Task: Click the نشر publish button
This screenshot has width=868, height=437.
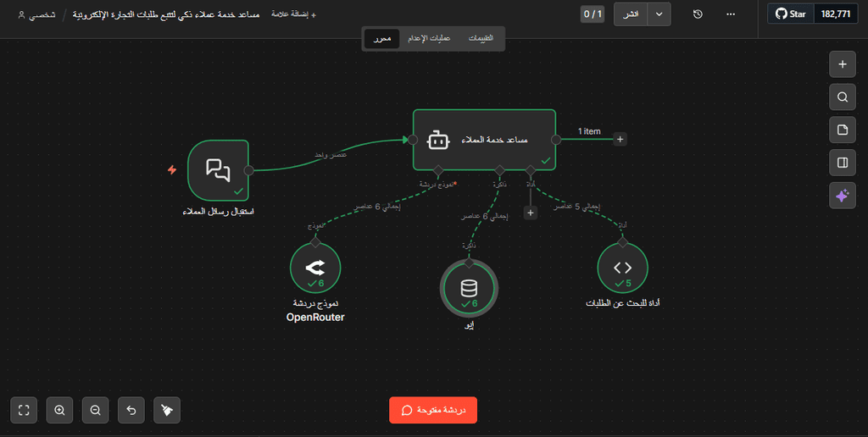Action: coord(632,14)
